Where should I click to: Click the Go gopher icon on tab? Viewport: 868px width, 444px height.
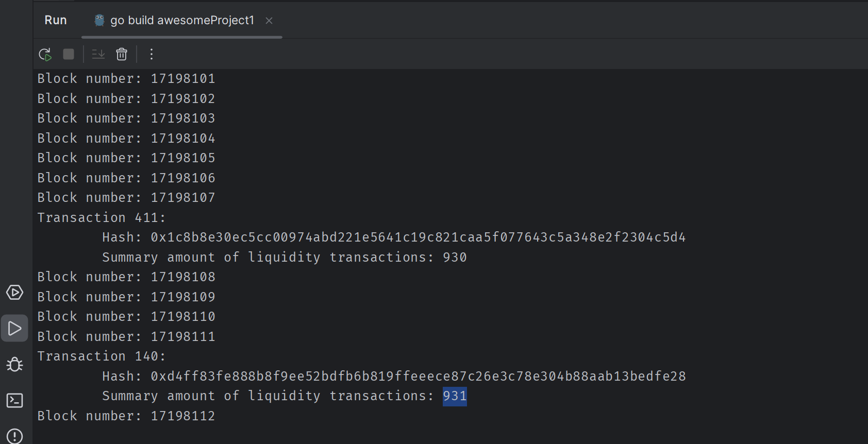click(99, 20)
